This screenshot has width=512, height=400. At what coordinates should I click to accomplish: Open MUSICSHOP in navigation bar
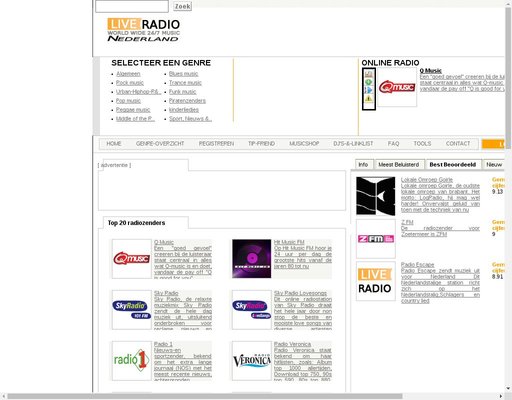point(304,144)
